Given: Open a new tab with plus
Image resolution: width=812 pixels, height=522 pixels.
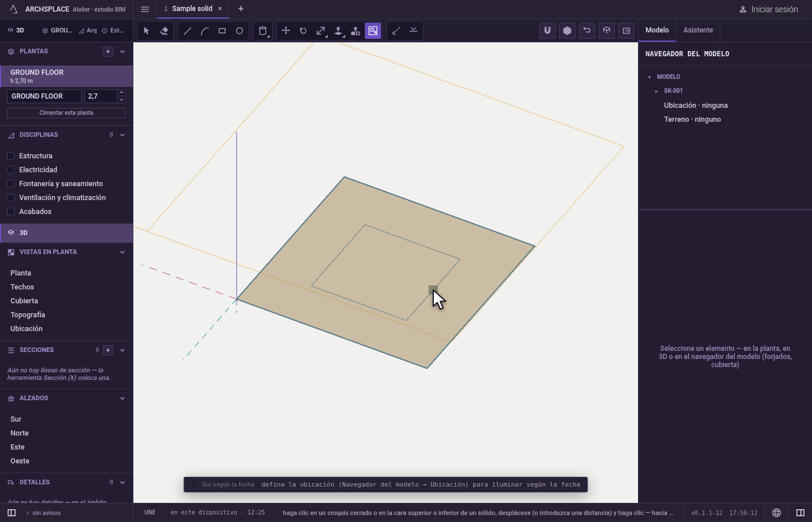Looking at the screenshot, I should (241, 9).
